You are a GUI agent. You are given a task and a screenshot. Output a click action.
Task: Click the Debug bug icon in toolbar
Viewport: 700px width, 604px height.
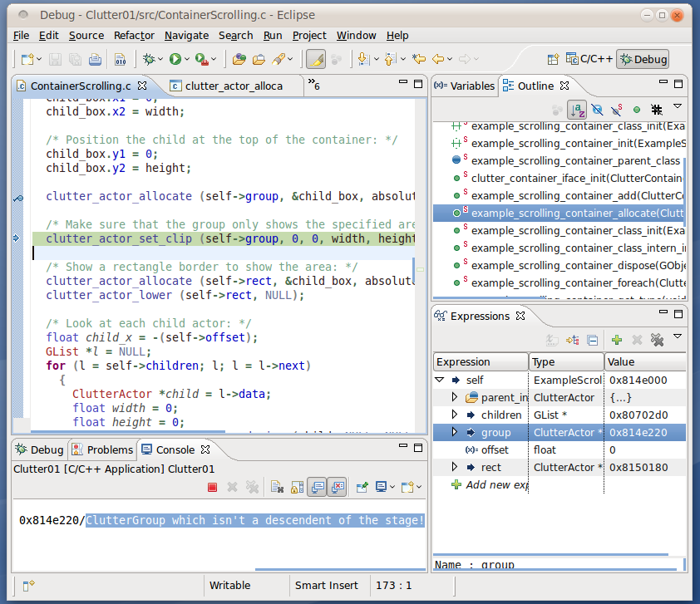(x=149, y=59)
